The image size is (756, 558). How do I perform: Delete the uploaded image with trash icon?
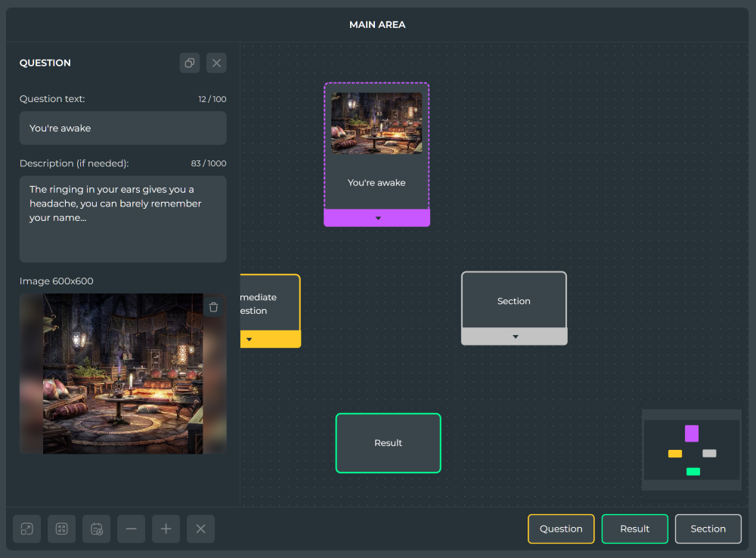tap(214, 307)
